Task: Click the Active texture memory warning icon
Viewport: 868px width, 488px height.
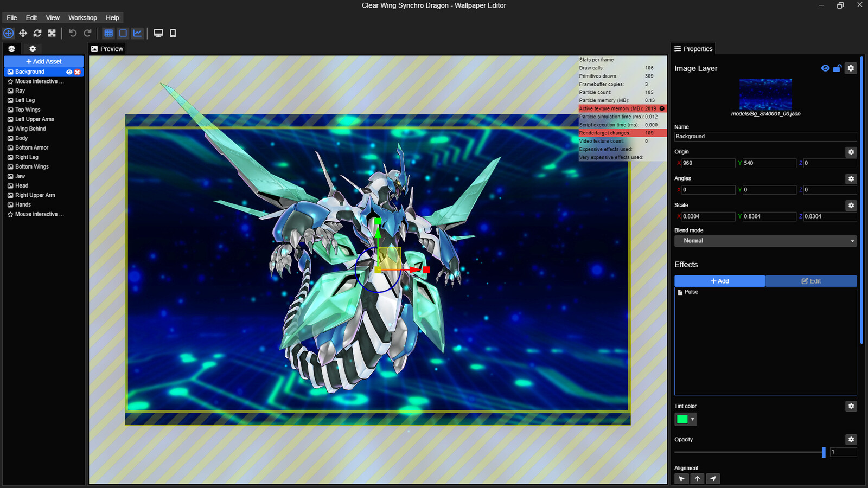Action: (x=662, y=108)
